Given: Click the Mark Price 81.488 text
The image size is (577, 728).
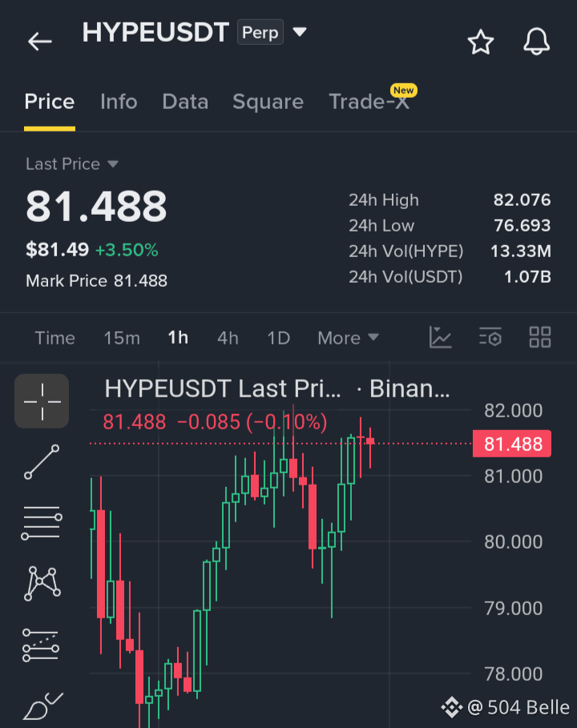Looking at the screenshot, I should point(97,281).
